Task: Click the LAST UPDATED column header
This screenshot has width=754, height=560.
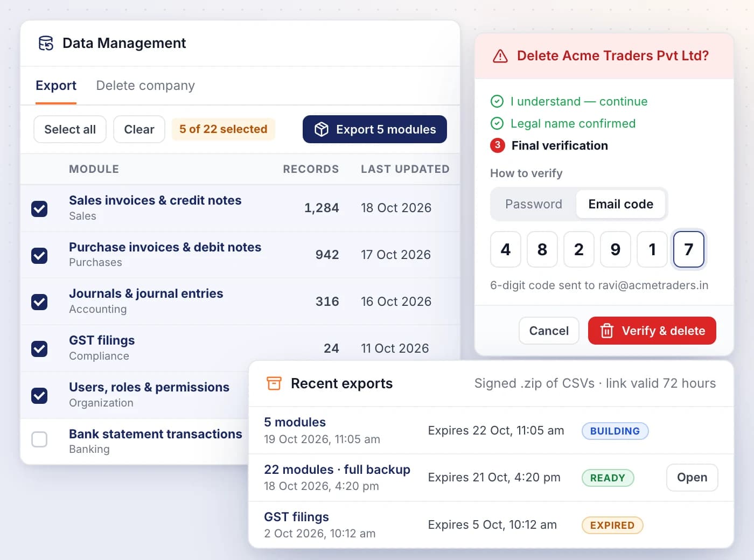Action: [x=405, y=169]
